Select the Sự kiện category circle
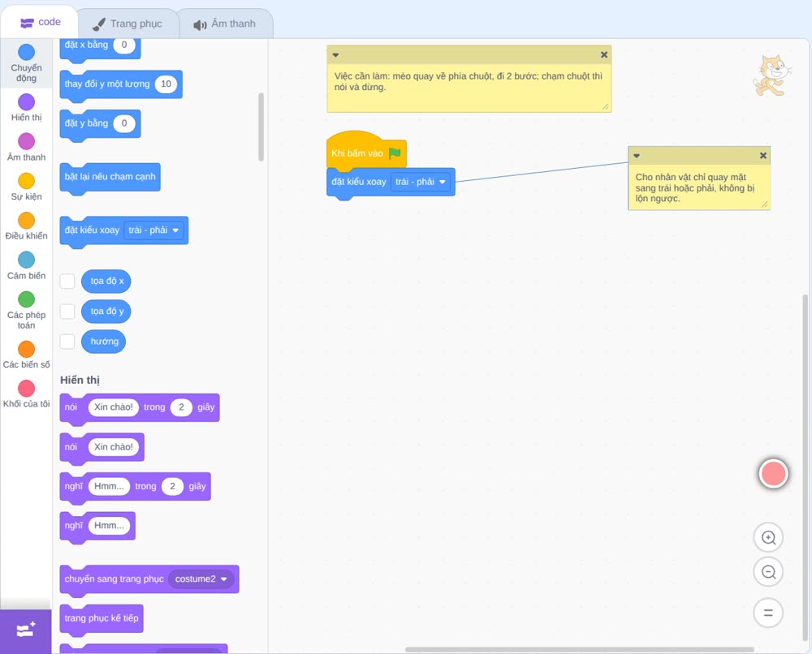 point(27,181)
